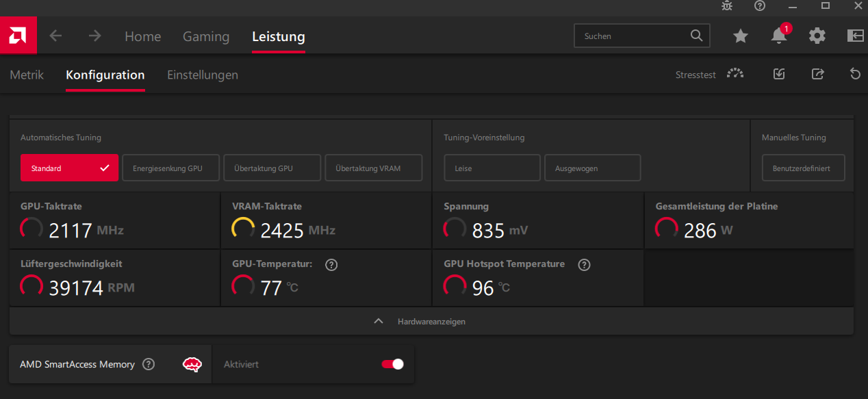Image resolution: width=868 pixels, height=399 pixels.
Task: Open the bug report icon
Action: [727, 5]
